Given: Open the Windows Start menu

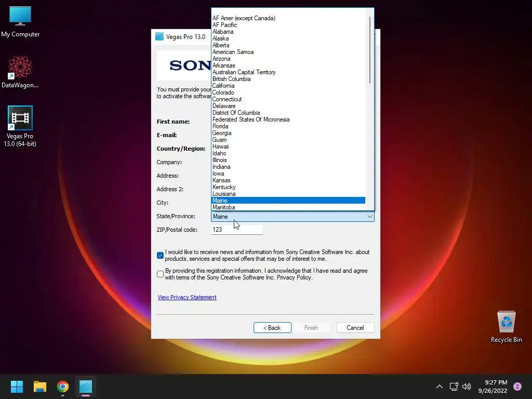Looking at the screenshot, I should click(x=17, y=387).
